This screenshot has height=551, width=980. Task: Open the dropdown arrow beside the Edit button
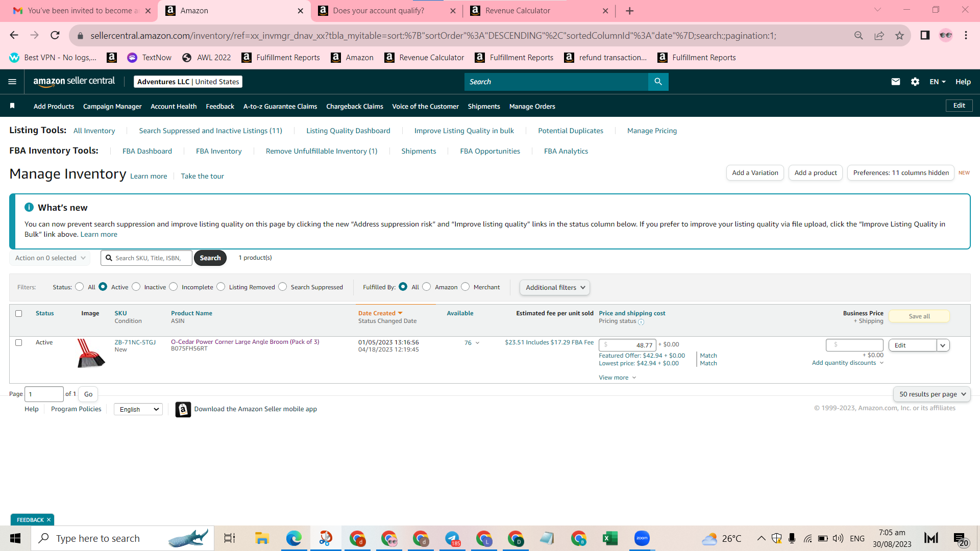click(943, 345)
